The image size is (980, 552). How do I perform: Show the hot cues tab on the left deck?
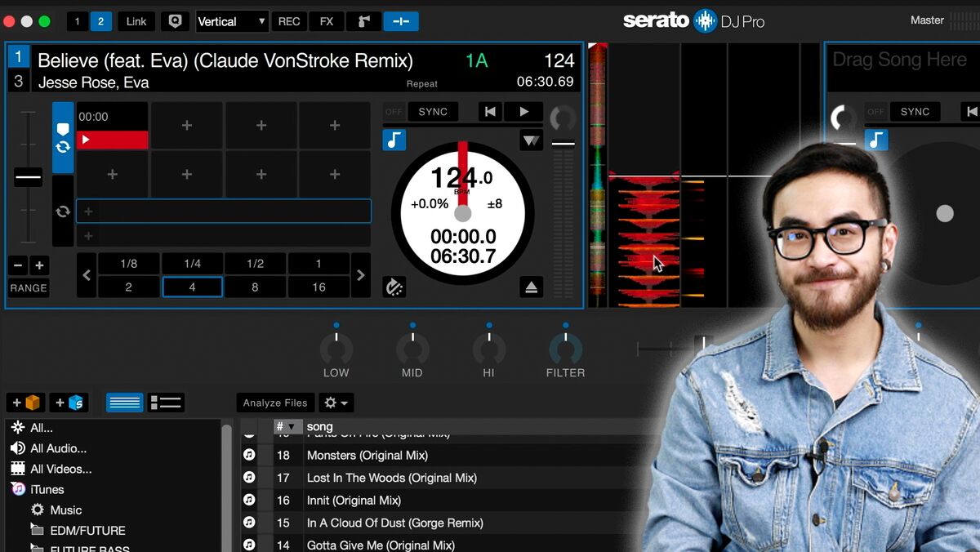pyautogui.click(x=63, y=137)
